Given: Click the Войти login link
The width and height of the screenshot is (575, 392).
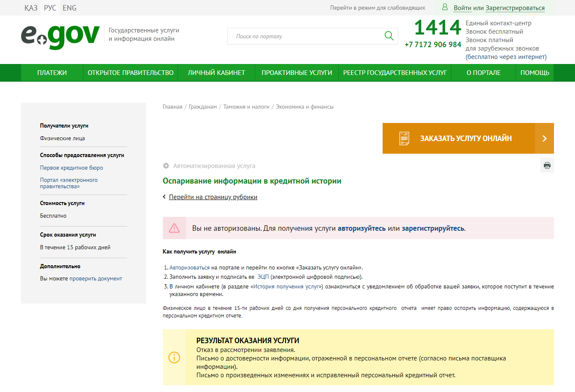Looking at the screenshot, I should click(463, 8).
